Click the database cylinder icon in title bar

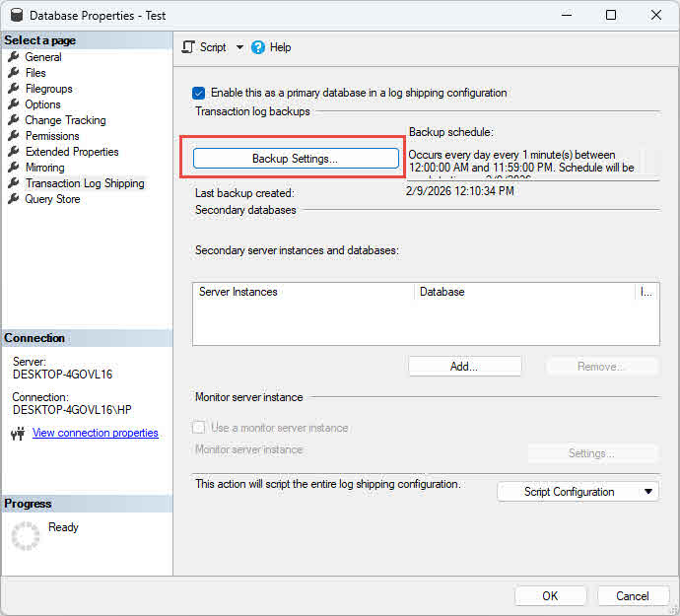coord(17,15)
